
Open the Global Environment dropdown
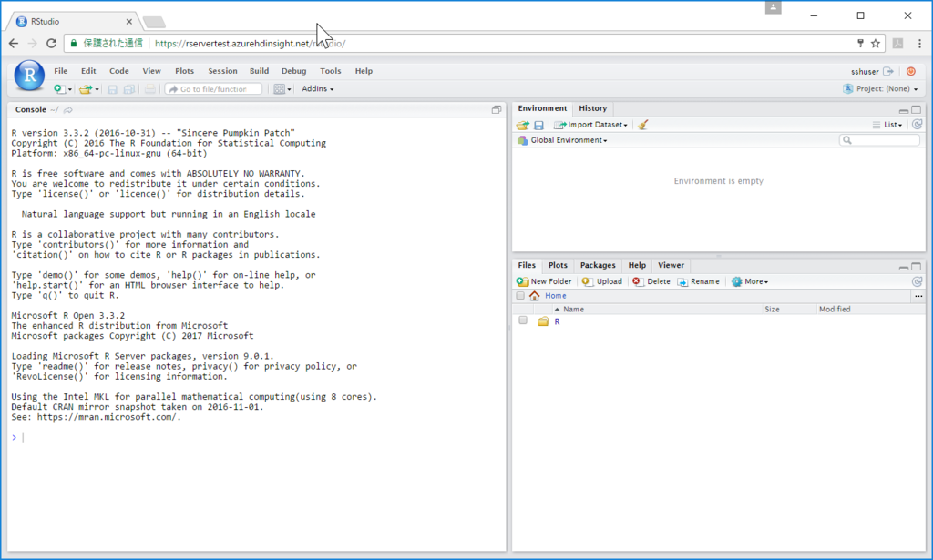(x=562, y=140)
